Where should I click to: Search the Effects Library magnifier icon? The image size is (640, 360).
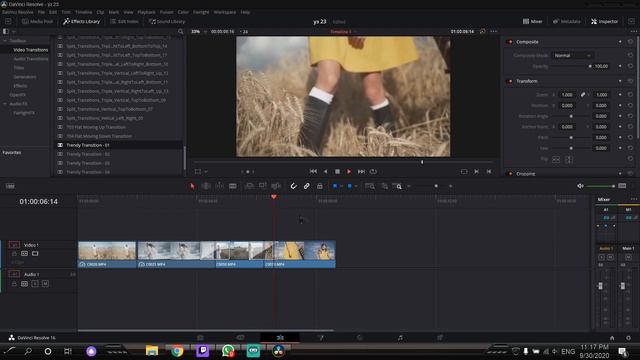click(180, 31)
